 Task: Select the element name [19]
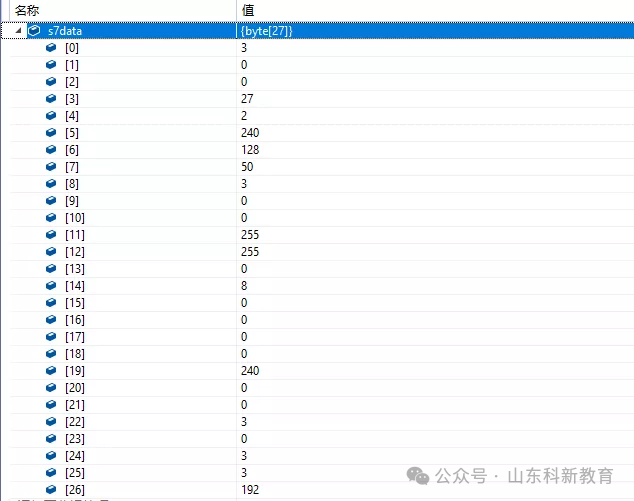point(75,370)
